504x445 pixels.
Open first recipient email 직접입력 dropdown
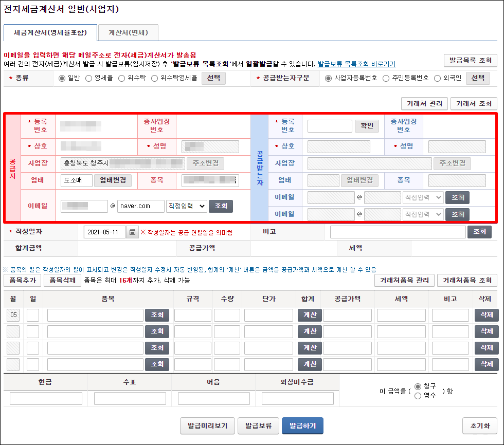click(423, 197)
